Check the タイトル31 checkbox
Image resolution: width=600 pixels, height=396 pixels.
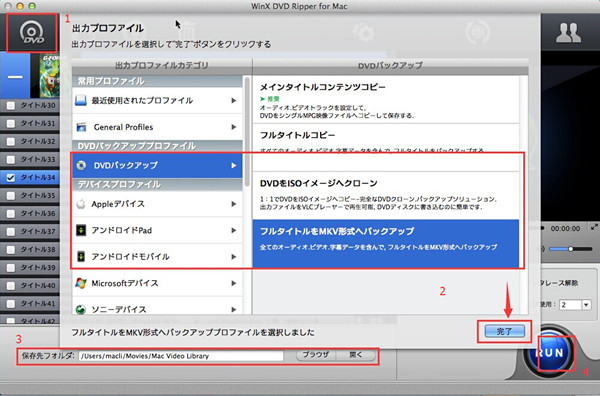(x=11, y=123)
